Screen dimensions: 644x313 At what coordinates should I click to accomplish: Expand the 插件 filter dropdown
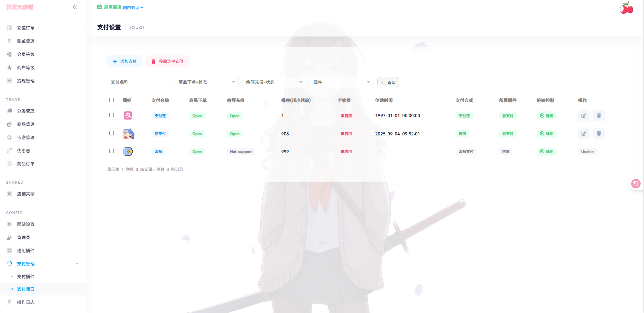click(x=341, y=82)
